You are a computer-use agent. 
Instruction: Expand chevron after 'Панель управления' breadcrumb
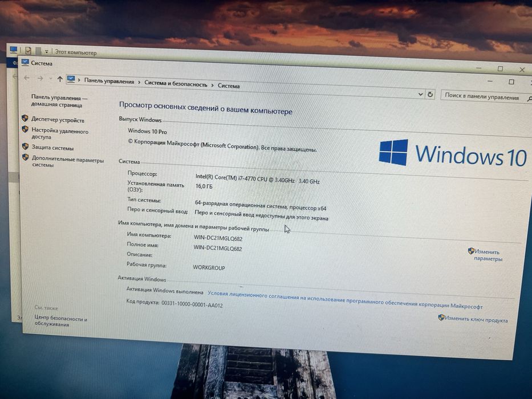[x=139, y=83]
